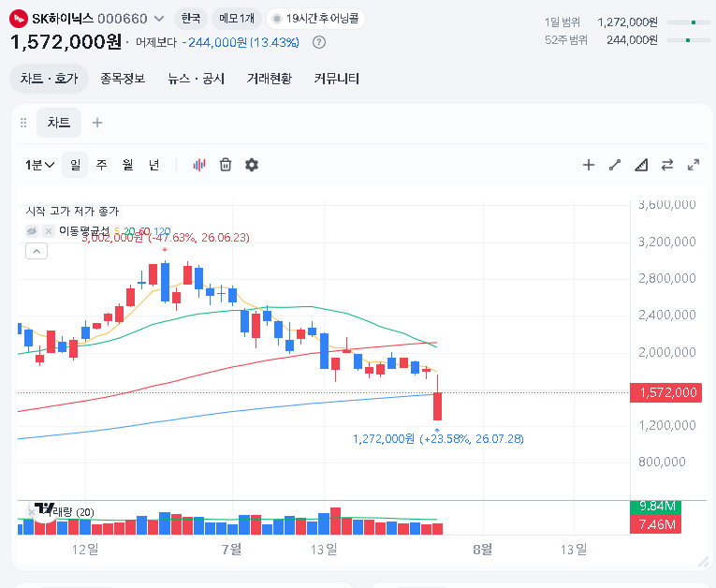Collapse the indicator legend chevron
Viewport: 716px width, 588px height.
coord(37,251)
